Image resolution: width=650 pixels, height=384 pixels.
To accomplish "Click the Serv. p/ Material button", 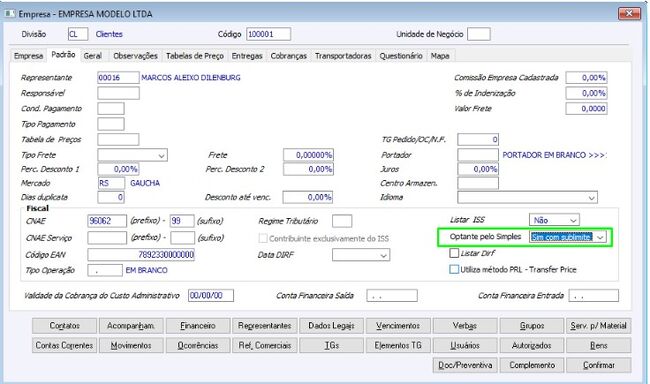I will (x=599, y=326).
